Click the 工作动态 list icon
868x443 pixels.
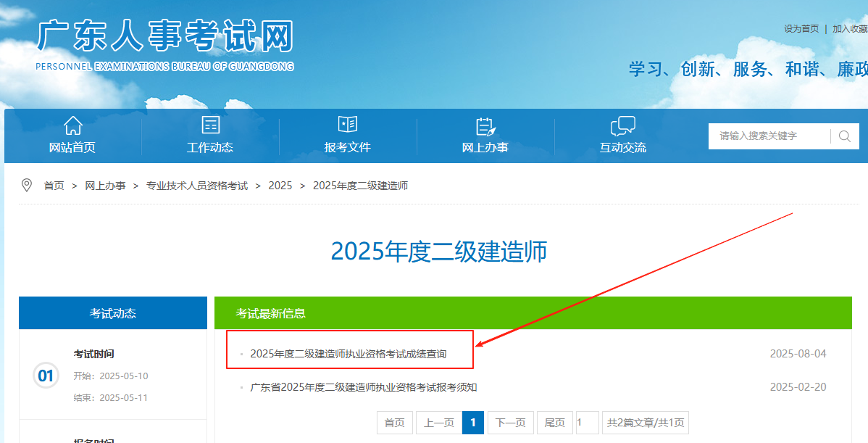click(x=210, y=125)
